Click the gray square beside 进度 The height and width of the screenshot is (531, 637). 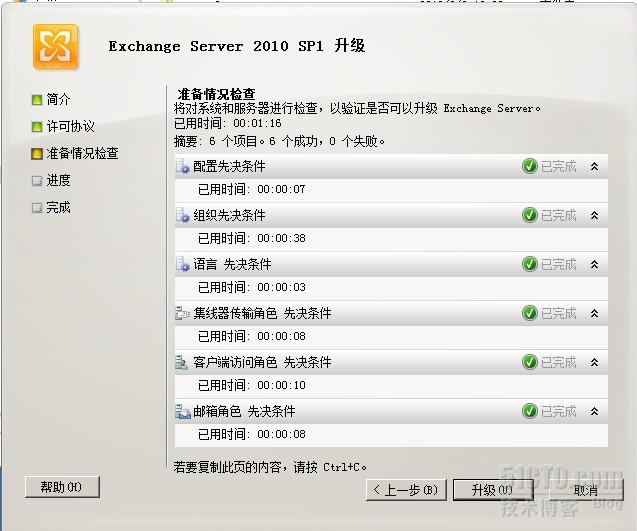(37, 181)
